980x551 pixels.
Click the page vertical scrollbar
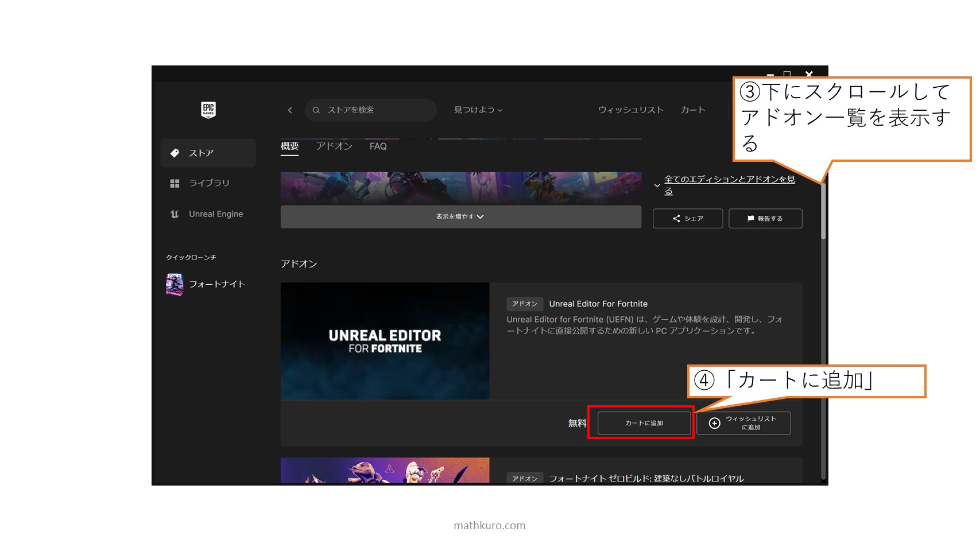[823, 212]
